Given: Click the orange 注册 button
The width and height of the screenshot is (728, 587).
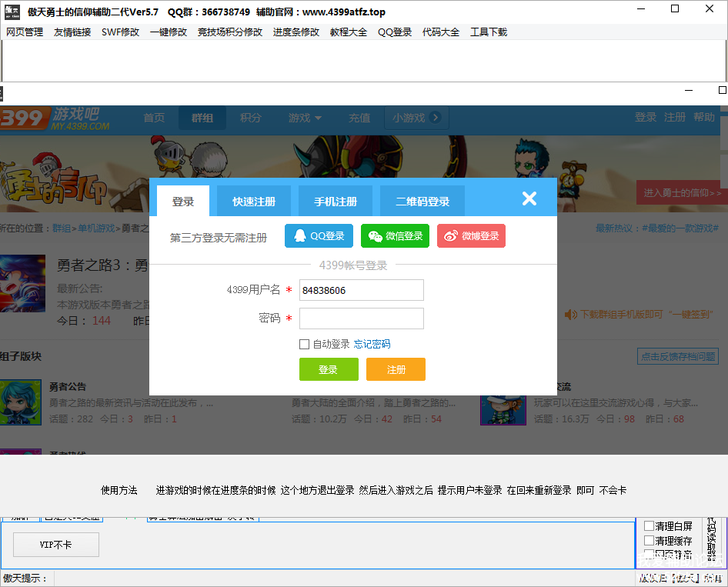Looking at the screenshot, I should click(x=396, y=369).
